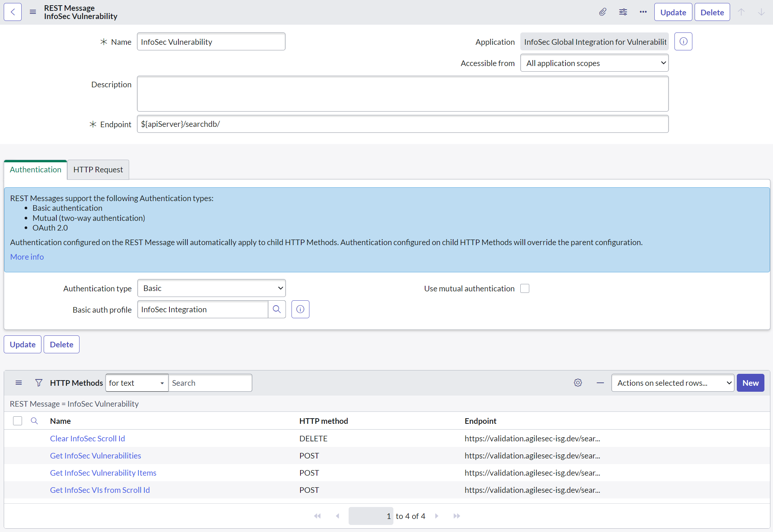Click endpoint cell of Clear InfoSec Scroll Id
This screenshot has height=532, width=773.
(532, 438)
